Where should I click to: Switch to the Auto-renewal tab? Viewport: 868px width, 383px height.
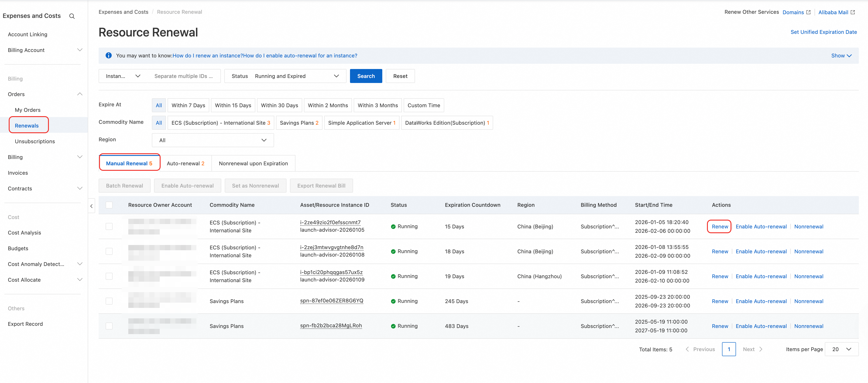[186, 164]
